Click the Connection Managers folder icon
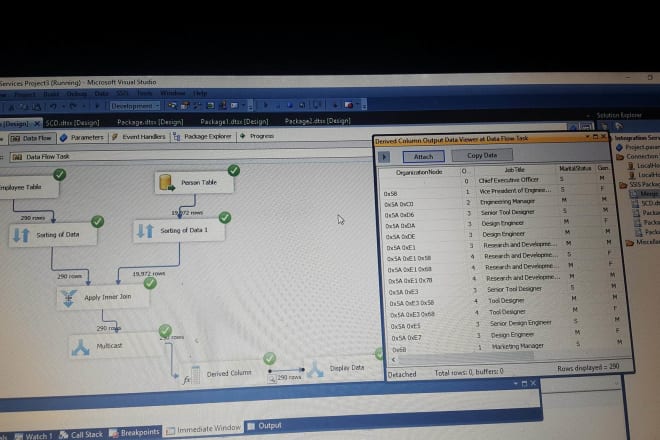Screen dimensions: 660x440 (620, 157)
